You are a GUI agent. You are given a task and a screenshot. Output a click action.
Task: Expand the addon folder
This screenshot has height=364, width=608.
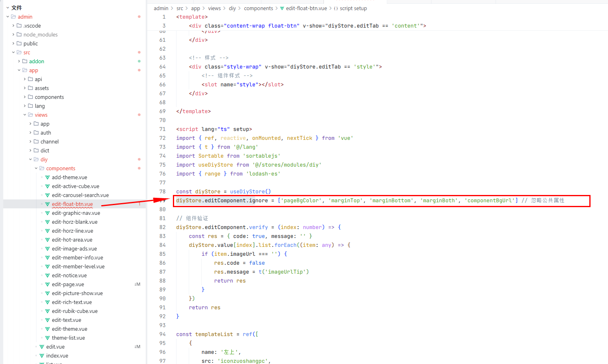coord(19,62)
